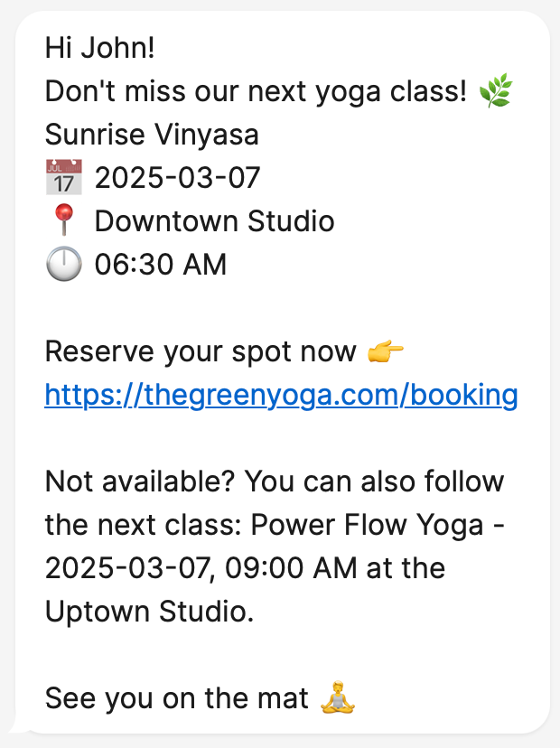Click the message bubble tail corner

[19, 727]
